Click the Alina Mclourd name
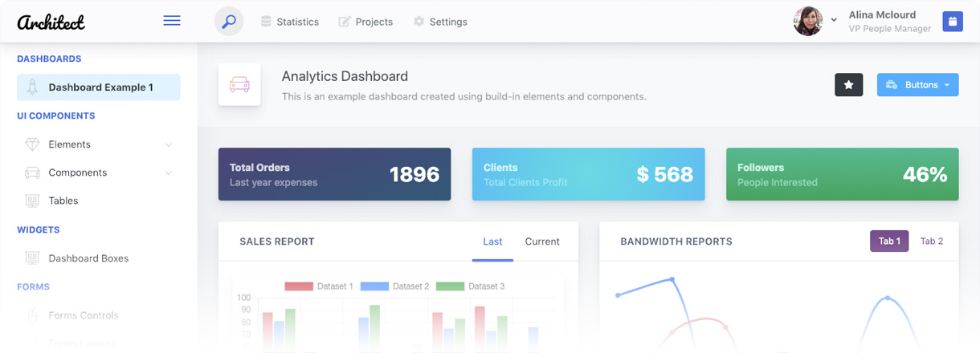Screen dimensions: 980x353 pos(882,14)
